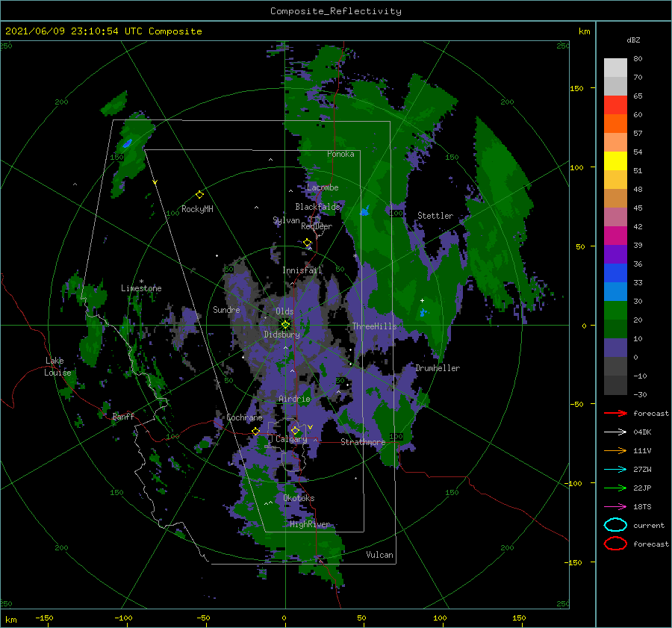
Task: Click the bright green 20–30 dBZ swatch
Action: (x=615, y=311)
